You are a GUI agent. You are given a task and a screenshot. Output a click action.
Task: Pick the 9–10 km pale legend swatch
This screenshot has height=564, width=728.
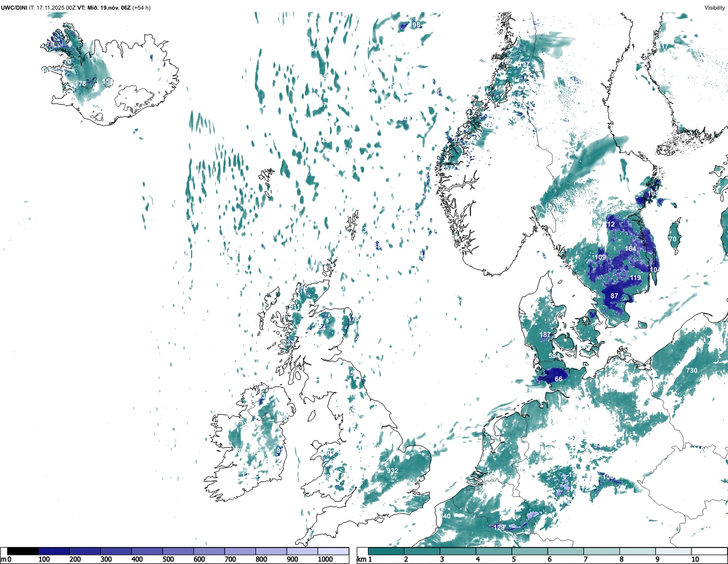tap(673, 551)
